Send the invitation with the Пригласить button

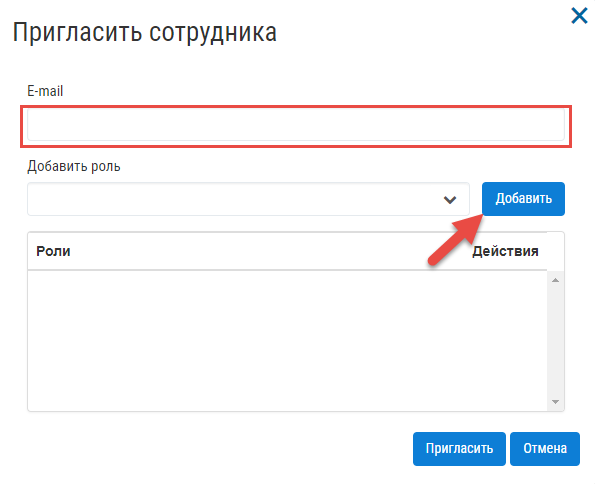click(x=459, y=449)
